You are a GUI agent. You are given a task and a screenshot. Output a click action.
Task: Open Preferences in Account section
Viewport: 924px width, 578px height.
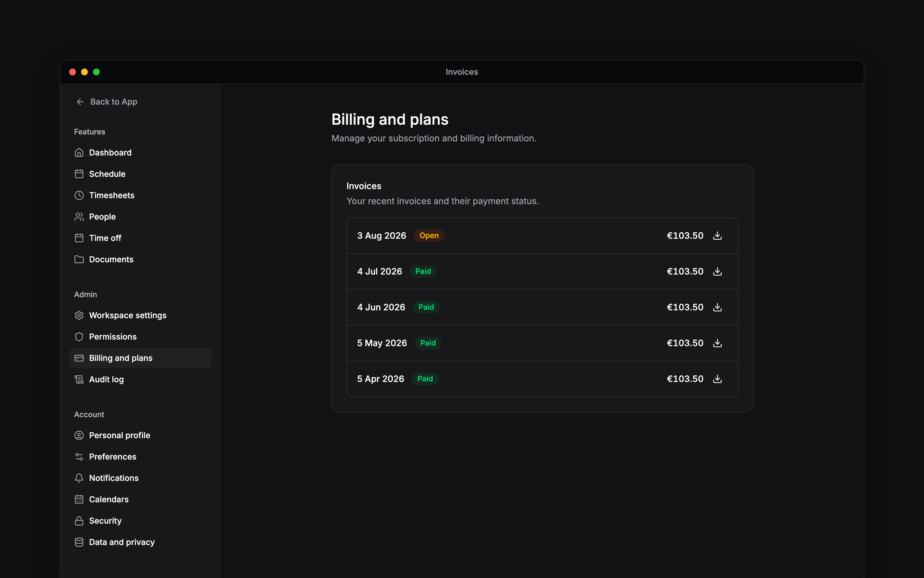[140, 457]
